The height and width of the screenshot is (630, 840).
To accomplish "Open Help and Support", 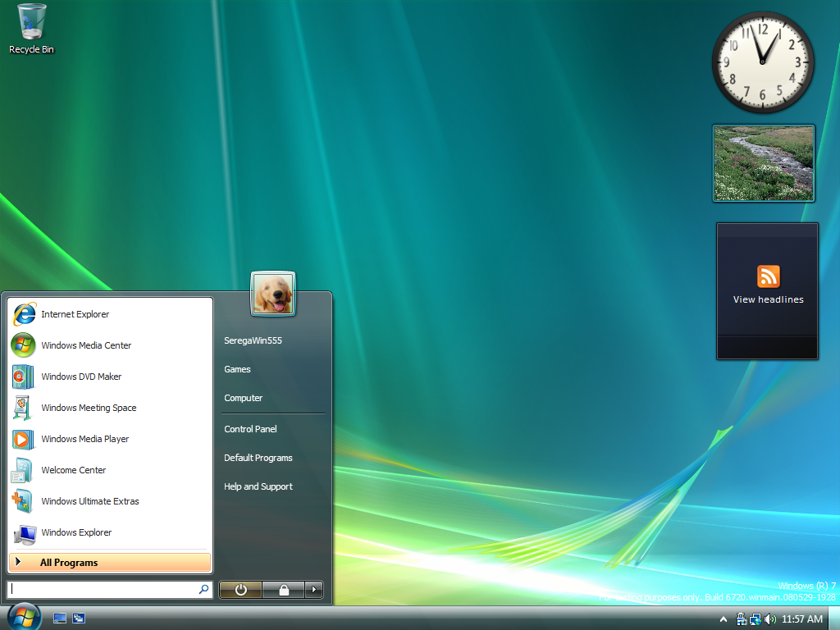I will click(258, 486).
